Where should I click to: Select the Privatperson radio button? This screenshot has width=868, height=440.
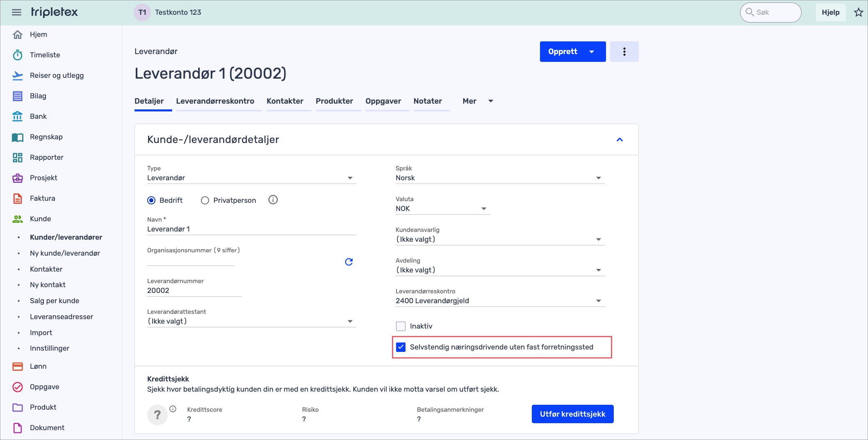pos(205,200)
